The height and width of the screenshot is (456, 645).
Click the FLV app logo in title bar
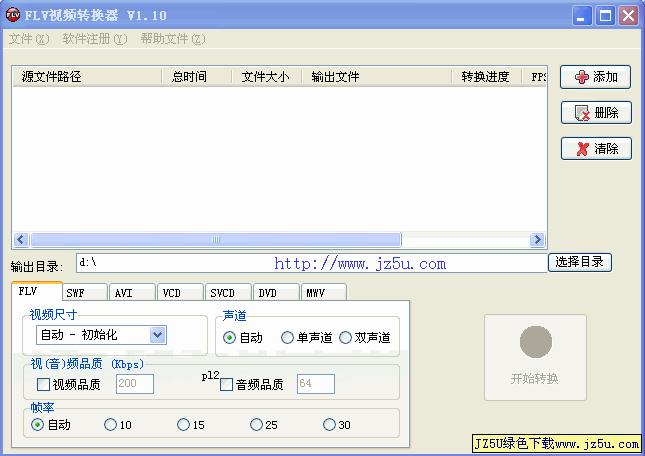13,15
